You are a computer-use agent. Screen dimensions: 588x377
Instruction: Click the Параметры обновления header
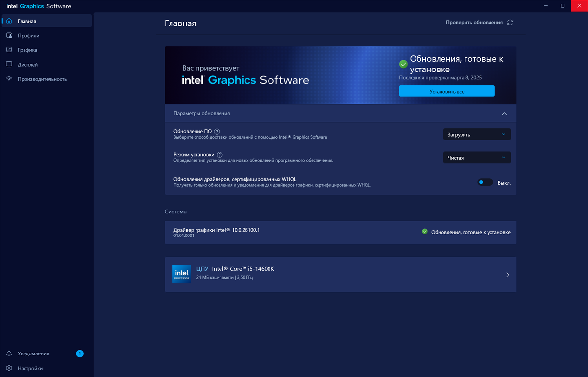click(341, 113)
